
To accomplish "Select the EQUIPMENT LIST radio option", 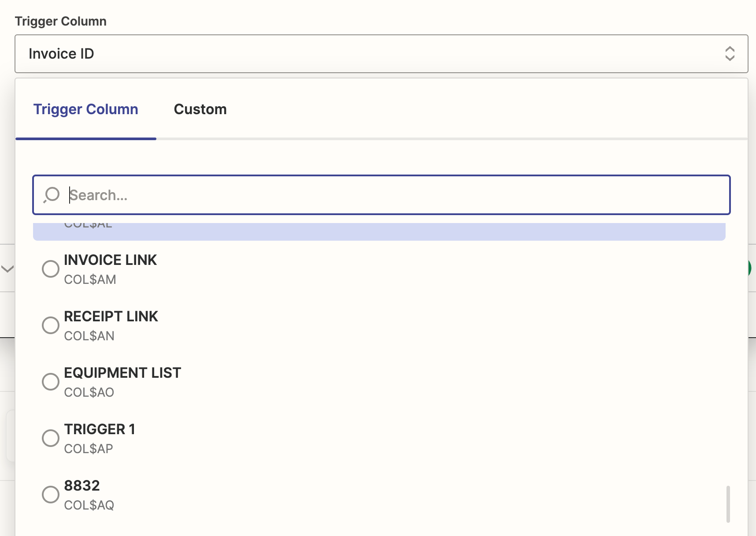I will click(51, 381).
